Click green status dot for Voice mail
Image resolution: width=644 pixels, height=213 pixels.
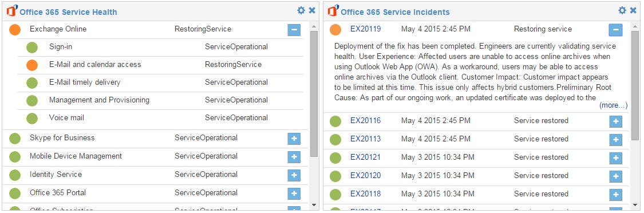click(32, 118)
